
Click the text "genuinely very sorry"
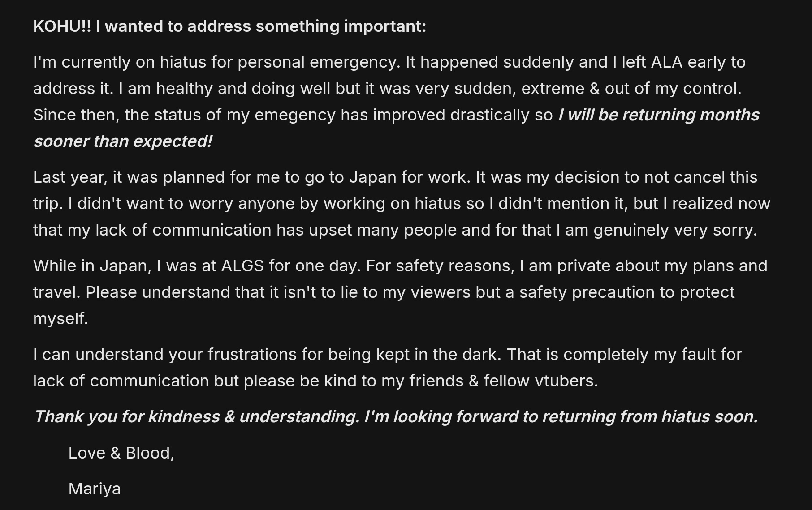[675, 230]
